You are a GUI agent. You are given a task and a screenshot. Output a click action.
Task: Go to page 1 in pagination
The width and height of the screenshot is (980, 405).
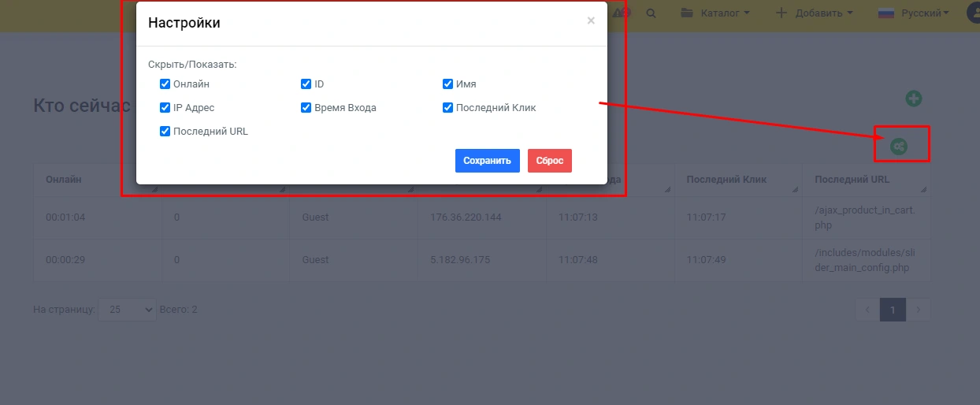893,310
